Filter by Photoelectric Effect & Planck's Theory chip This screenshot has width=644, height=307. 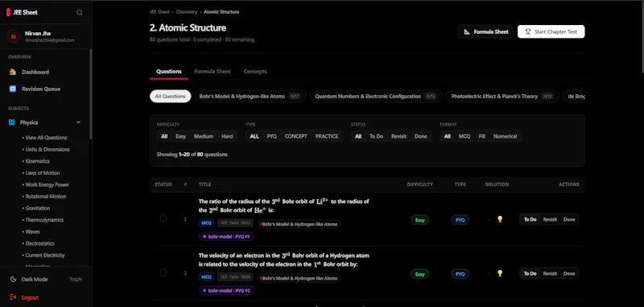click(502, 97)
